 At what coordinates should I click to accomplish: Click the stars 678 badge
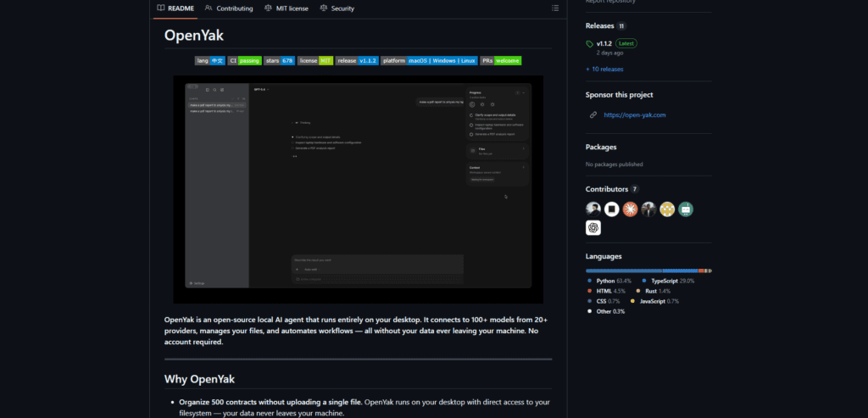click(x=279, y=60)
